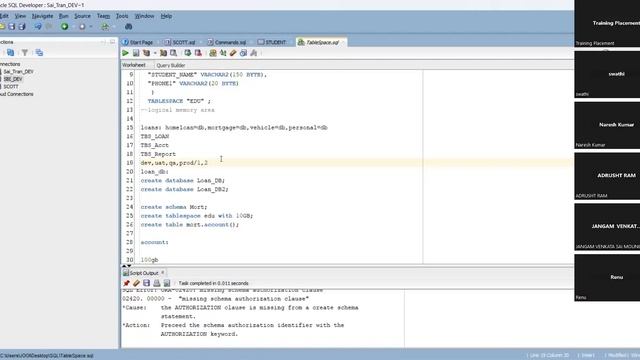The height and width of the screenshot is (360, 640).
Task: Click the Naresh Kumar participant video tile
Action: click(607, 125)
